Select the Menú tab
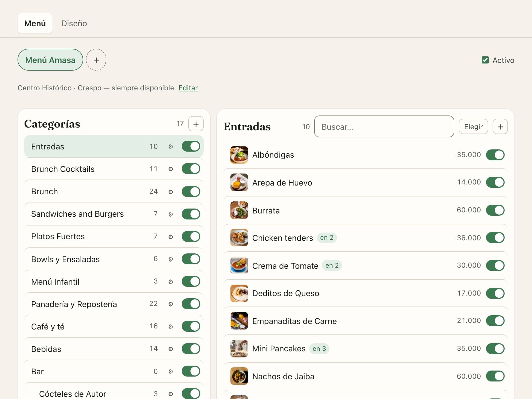This screenshot has height=399, width=532. (x=35, y=23)
